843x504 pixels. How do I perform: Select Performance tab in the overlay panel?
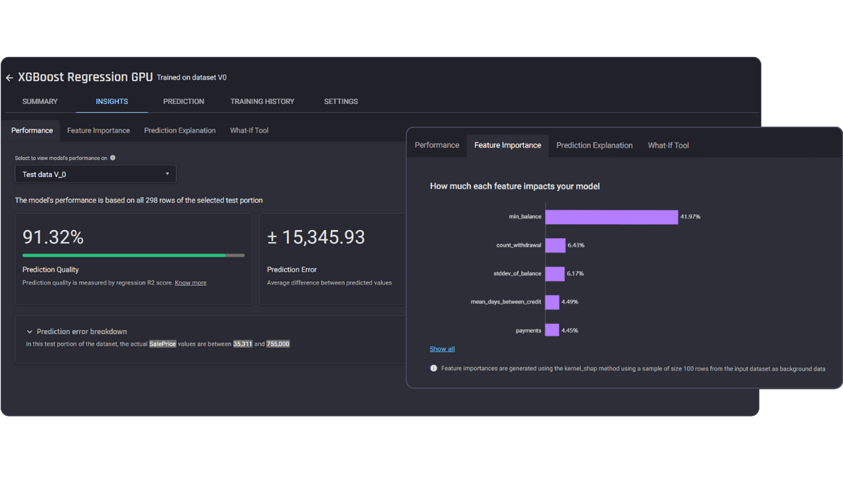tap(437, 145)
